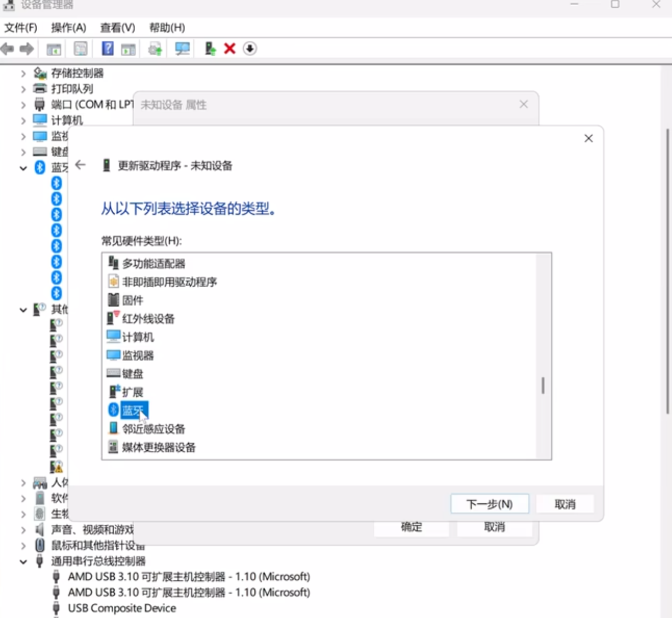Select 键盘 in the hardware type list
672x618 pixels.
coord(132,374)
